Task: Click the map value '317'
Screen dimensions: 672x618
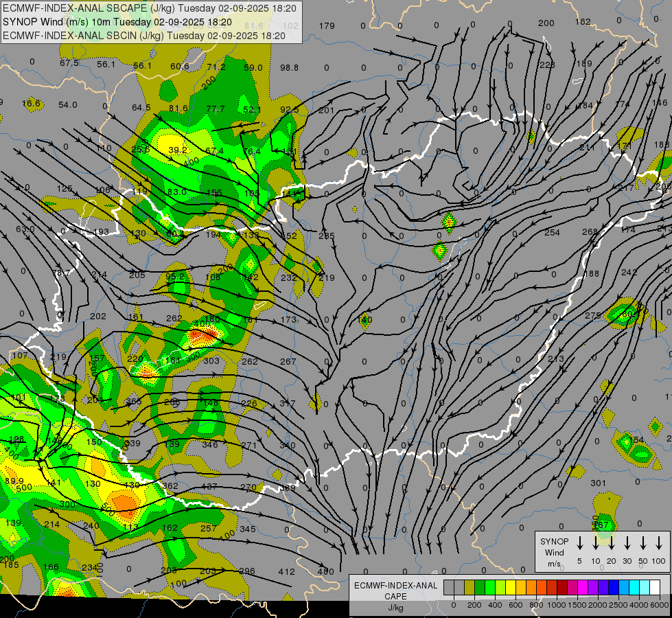Action: (287, 404)
